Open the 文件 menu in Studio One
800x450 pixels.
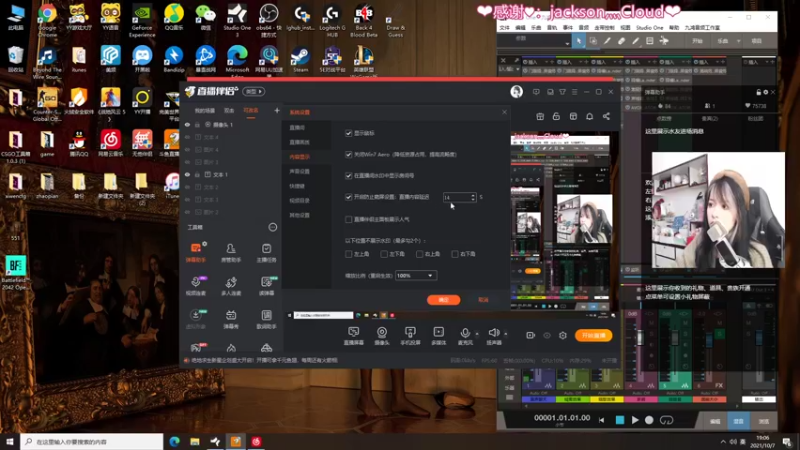click(x=504, y=28)
